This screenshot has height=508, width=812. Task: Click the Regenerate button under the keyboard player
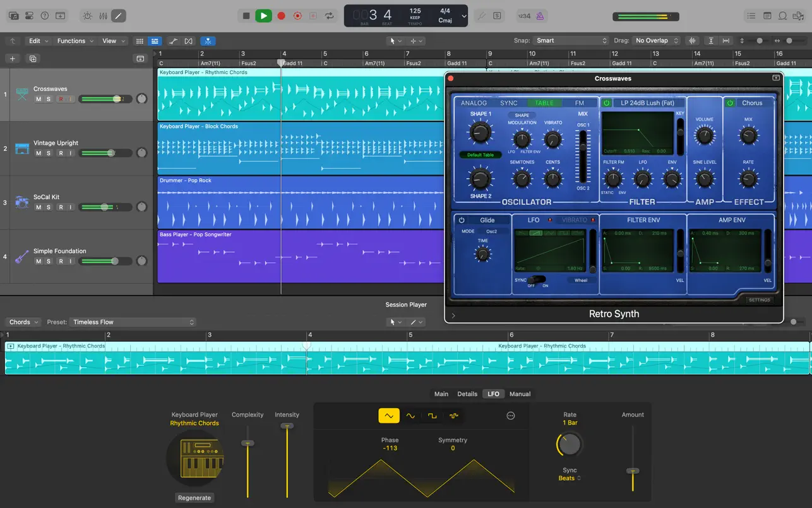coord(194,498)
